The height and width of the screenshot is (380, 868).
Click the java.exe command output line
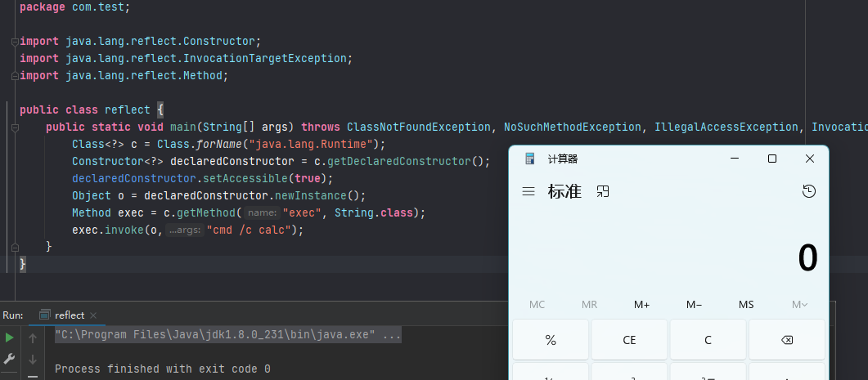click(227, 334)
